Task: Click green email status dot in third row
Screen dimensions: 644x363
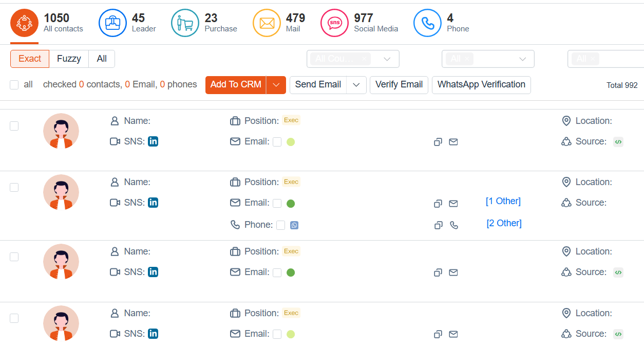Action: (291, 273)
